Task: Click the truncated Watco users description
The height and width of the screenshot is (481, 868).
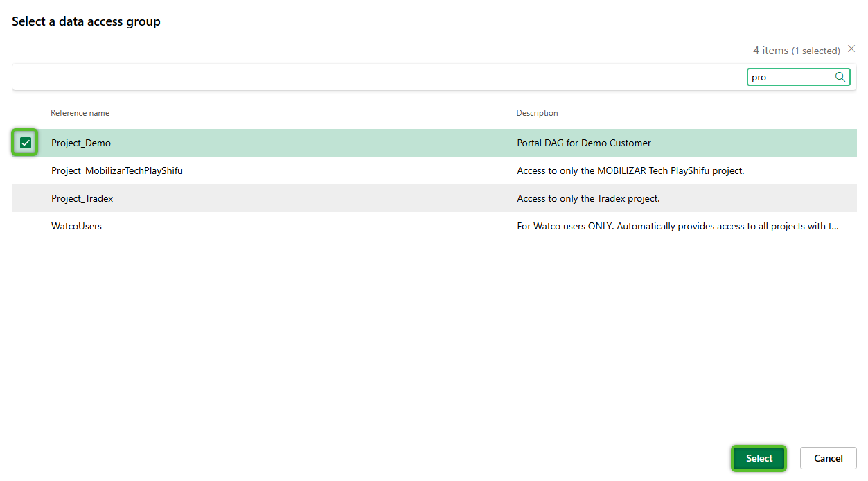Action: click(677, 226)
